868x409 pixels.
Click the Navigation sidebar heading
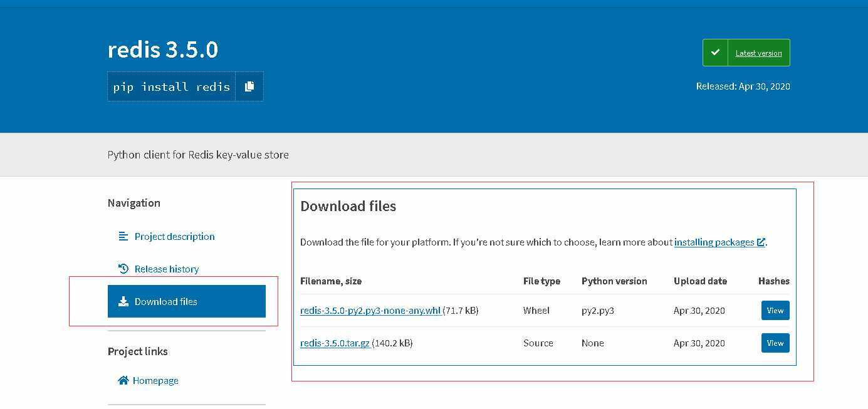(134, 202)
